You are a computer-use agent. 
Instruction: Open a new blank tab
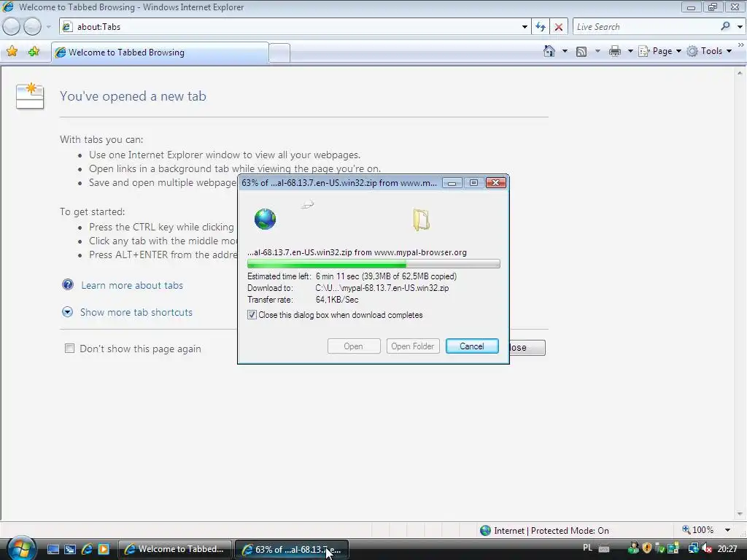[x=279, y=52]
